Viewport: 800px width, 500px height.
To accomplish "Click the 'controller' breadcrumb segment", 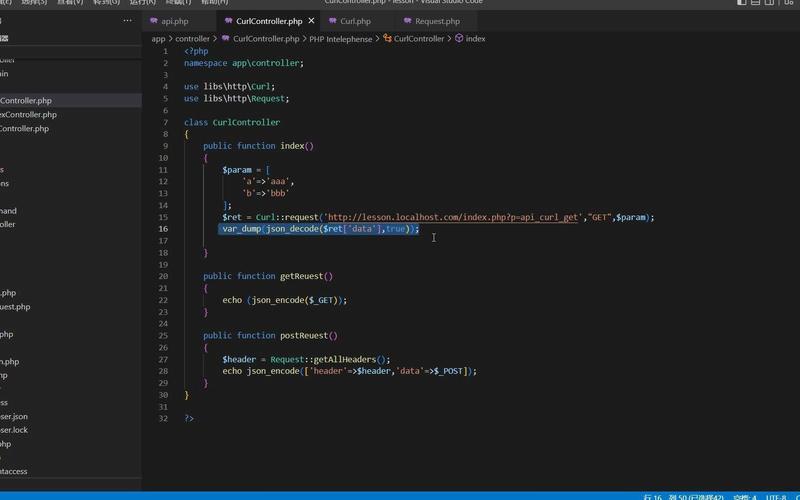I will point(192,39).
